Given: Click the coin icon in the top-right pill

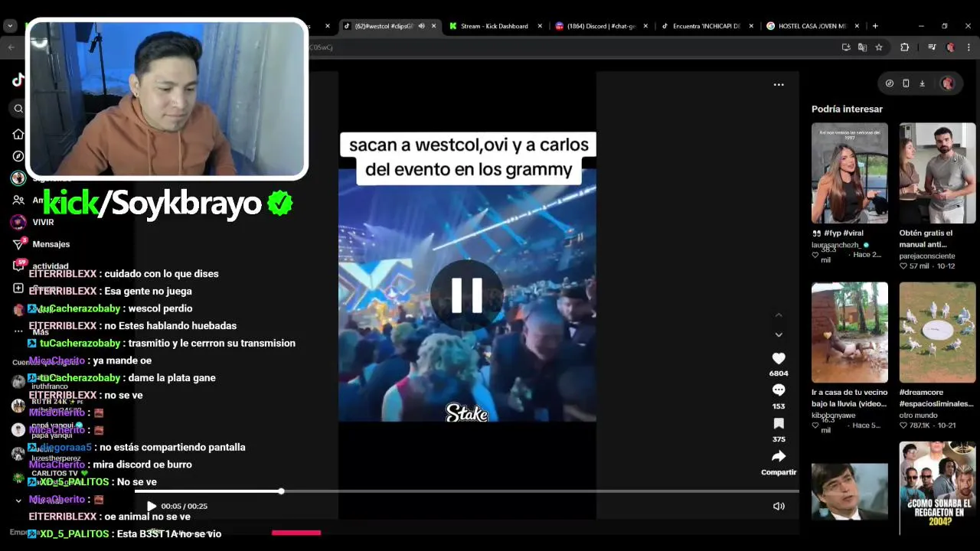Looking at the screenshot, I should click(x=889, y=83).
